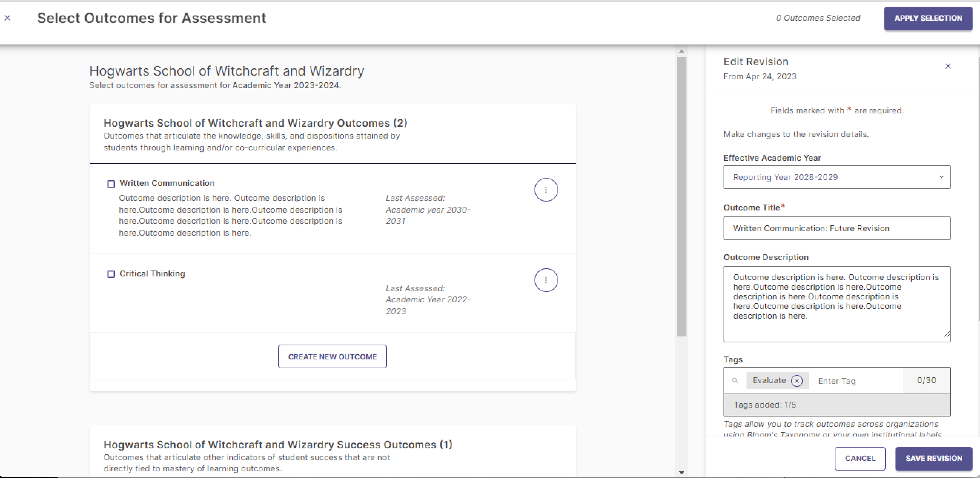This screenshot has height=478, width=980.
Task: Click the '0/30' character counter
Action: click(926, 380)
